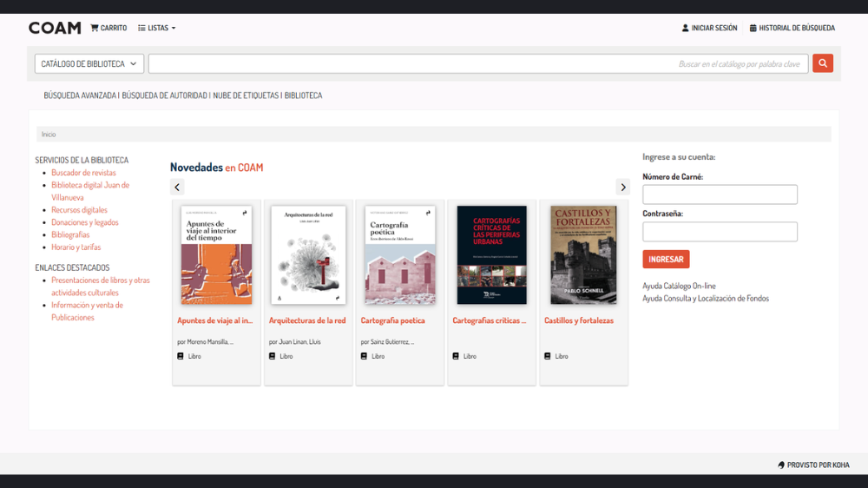
Task: Open Historial de Búsqueda
Action: tap(792, 28)
